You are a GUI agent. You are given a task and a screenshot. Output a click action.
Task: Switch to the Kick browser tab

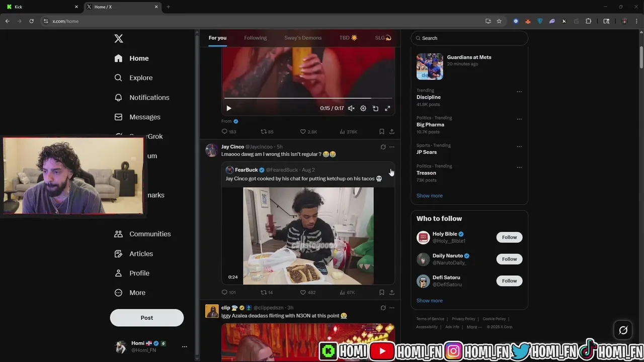(42, 7)
